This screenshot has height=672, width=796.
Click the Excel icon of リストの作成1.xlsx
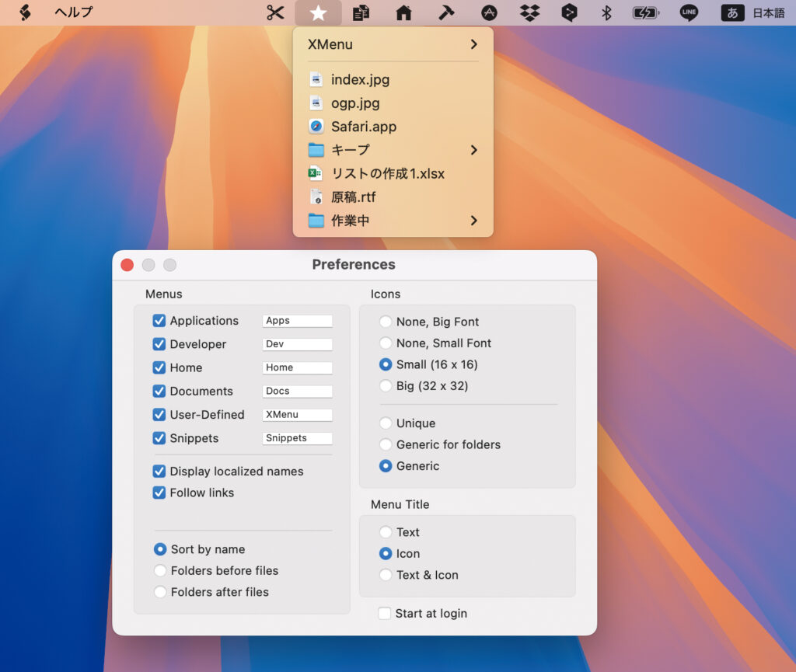(316, 173)
